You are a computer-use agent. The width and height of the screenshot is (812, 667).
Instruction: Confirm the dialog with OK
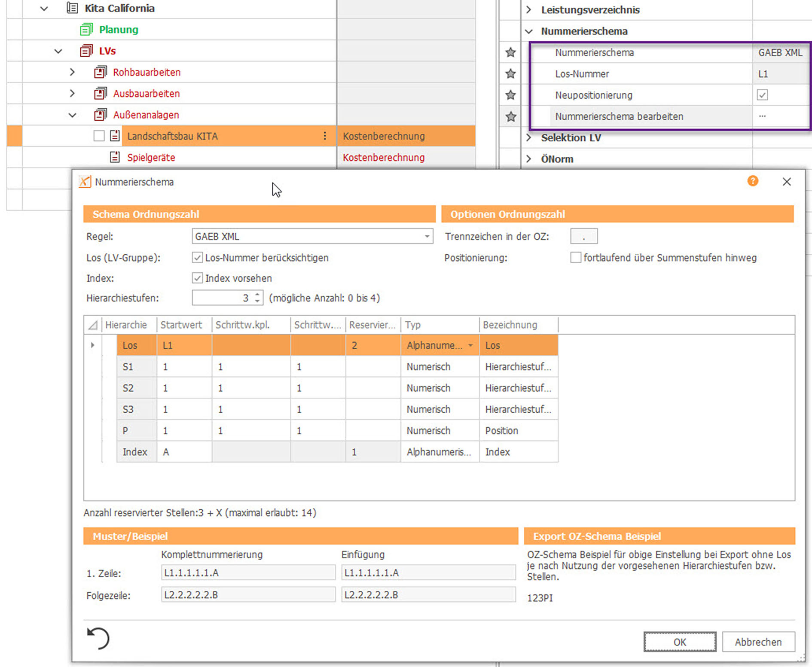click(x=679, y=642)
